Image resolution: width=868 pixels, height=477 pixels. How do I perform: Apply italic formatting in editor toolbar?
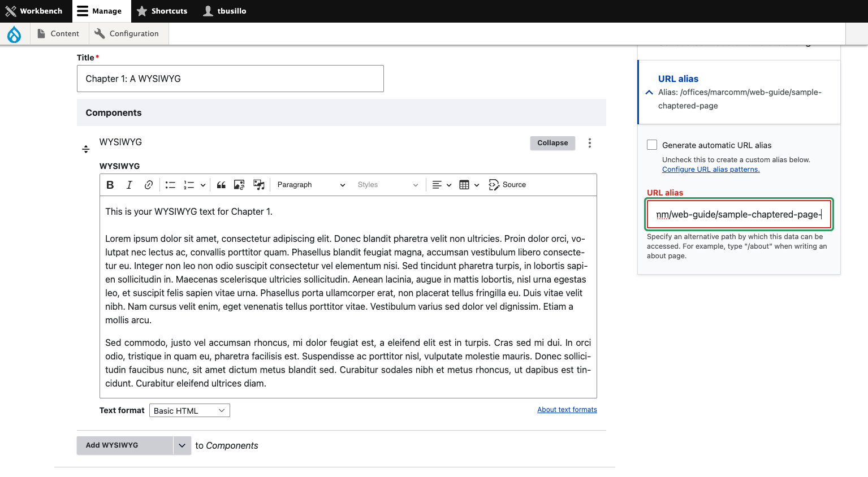click(x=129, y=185)
